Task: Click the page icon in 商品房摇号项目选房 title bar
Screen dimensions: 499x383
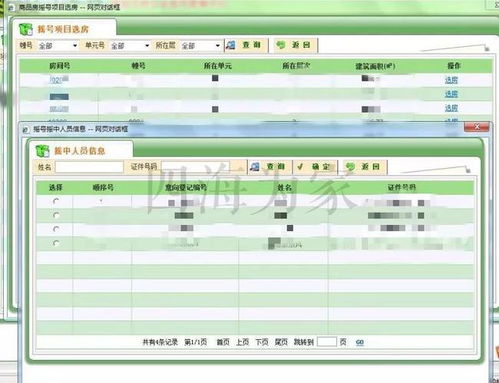Action: tap(11, 7)
